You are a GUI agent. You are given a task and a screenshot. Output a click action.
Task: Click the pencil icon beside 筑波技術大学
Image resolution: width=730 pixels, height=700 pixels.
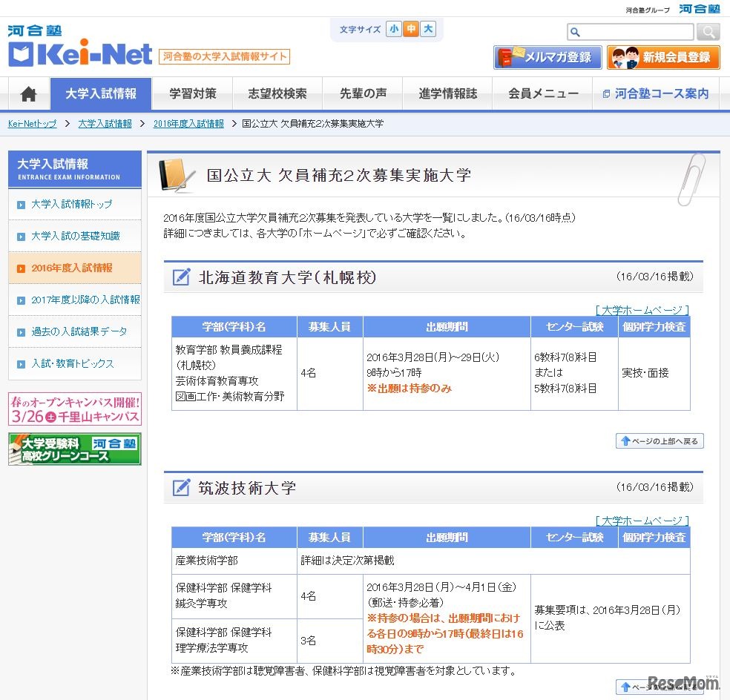tap(180, 488)
